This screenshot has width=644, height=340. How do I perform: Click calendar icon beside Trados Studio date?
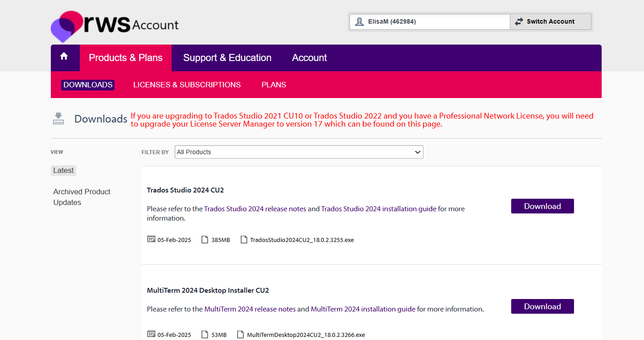tap(151, 239)
